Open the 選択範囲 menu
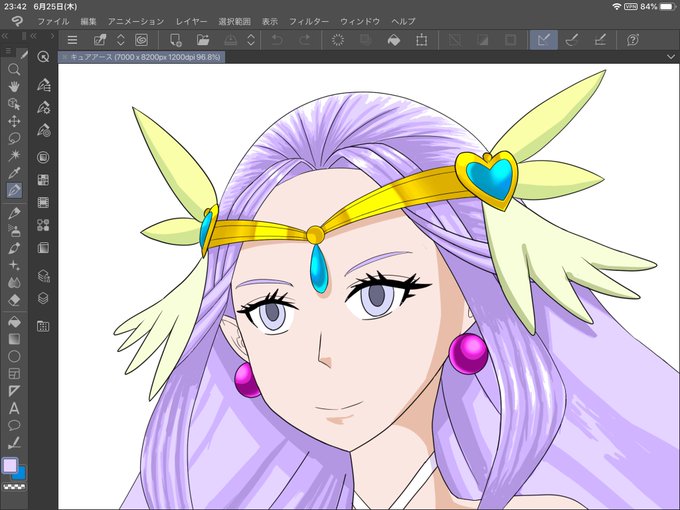The width and height of the screenshot is (680, 510). [234, 21]
